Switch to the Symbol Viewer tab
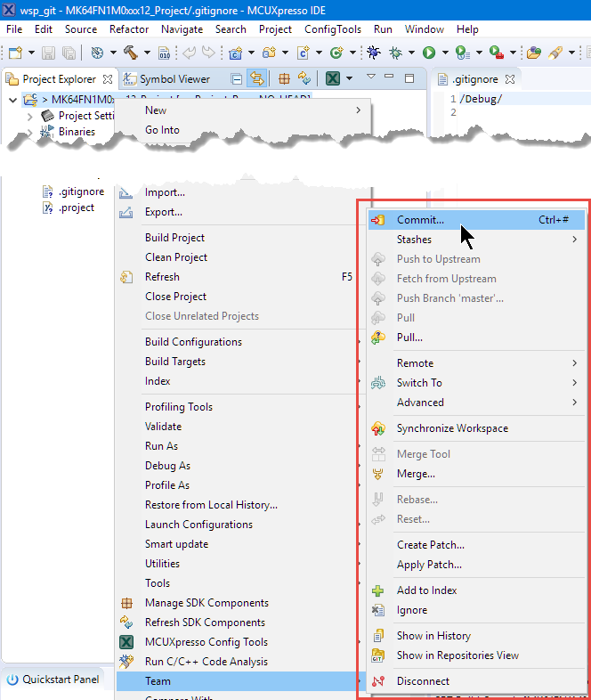Viewport: 591px width, 700px height. coord(174,78)
